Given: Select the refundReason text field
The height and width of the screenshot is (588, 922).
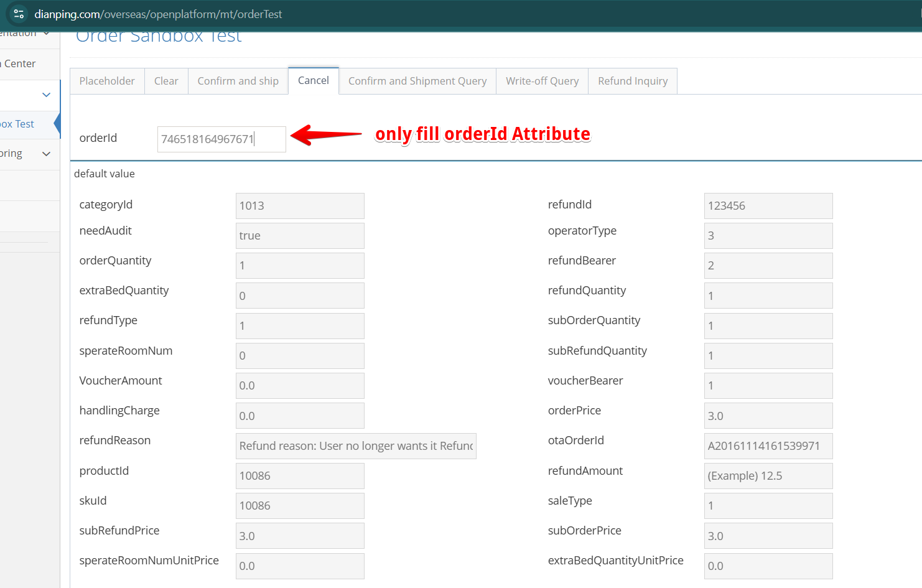Looking at the screenshot, I should tap(356, 446).
